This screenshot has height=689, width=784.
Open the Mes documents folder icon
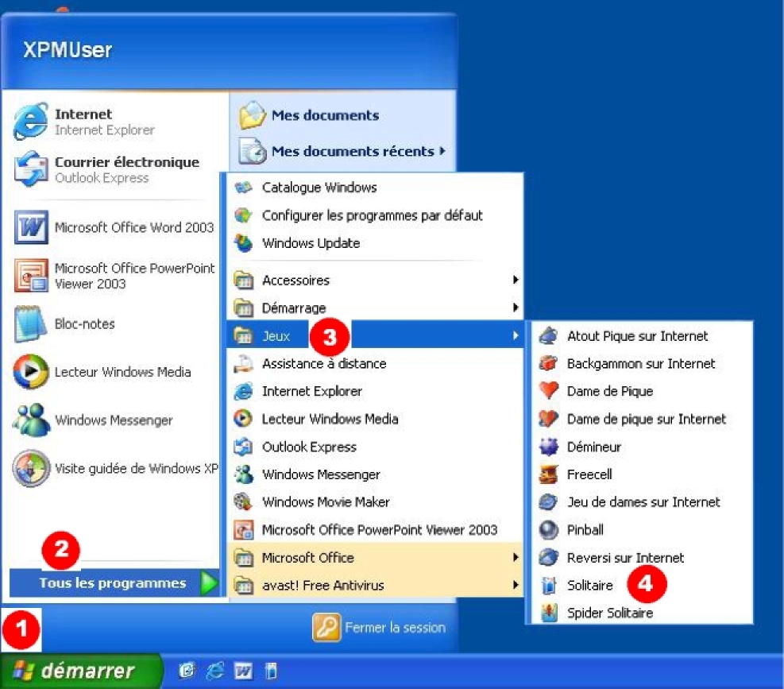tap(252, 115)
